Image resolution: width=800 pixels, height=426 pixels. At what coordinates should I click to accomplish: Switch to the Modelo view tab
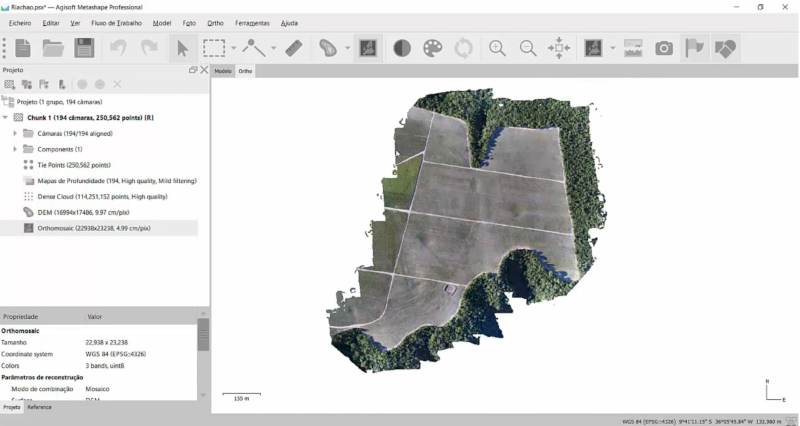click(223, 71)
